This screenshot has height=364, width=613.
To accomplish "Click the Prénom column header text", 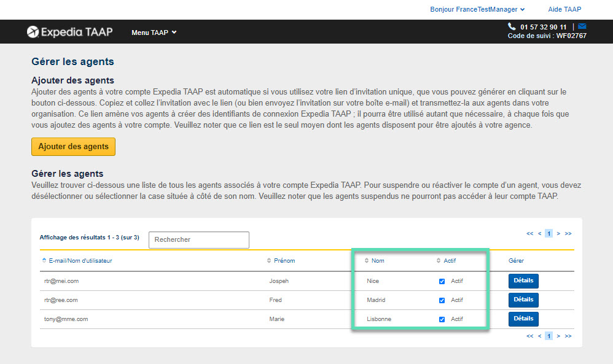I will point(284,260).
